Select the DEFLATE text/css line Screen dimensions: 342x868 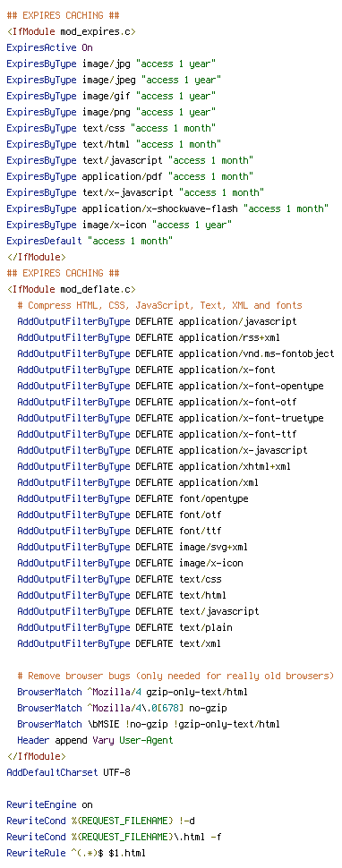point(120,579)
